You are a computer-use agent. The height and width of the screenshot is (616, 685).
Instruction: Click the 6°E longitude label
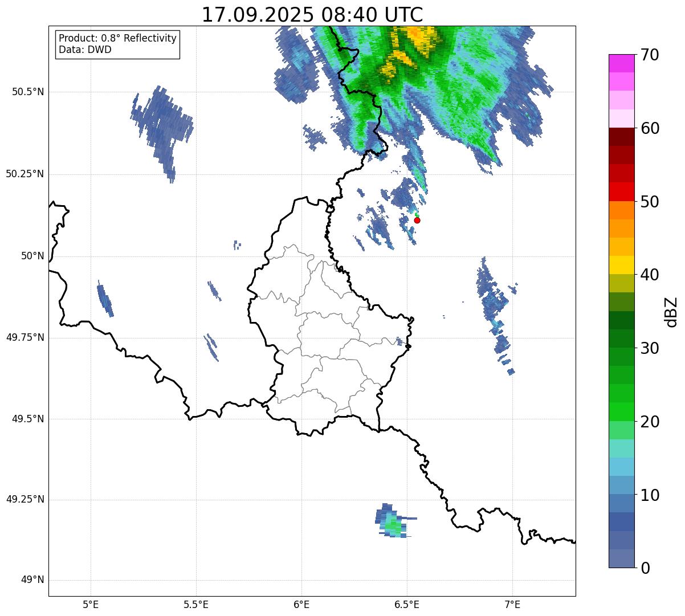click(x=301, y=604)
